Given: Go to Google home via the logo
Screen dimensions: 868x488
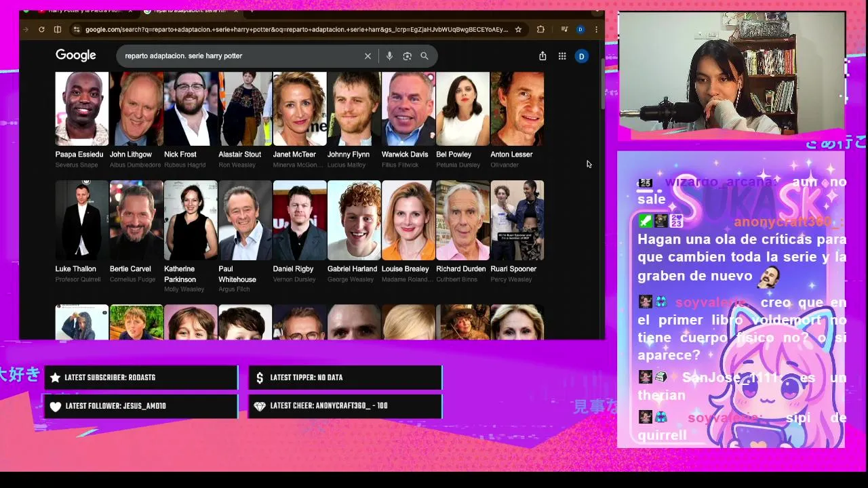Looking at the screenshot, I should 76,56.
